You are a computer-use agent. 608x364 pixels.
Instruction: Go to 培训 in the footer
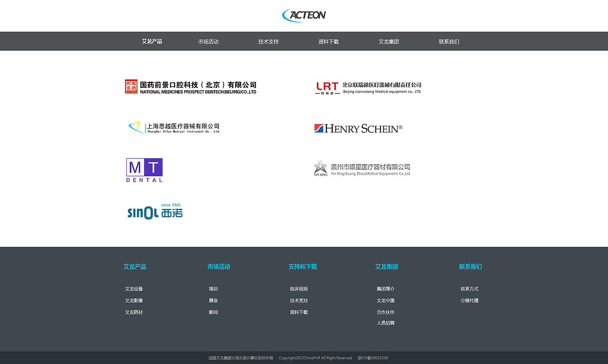coord(213,289)
